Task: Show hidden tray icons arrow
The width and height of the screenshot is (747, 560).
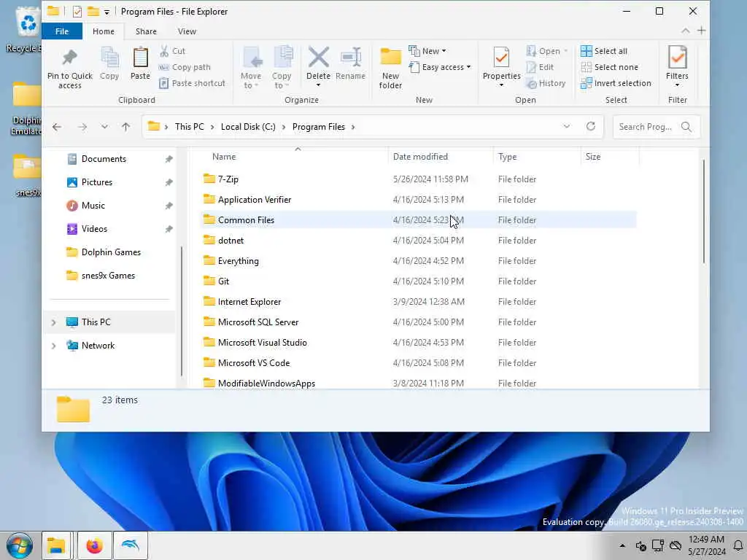Action: (x=622, y=545)
